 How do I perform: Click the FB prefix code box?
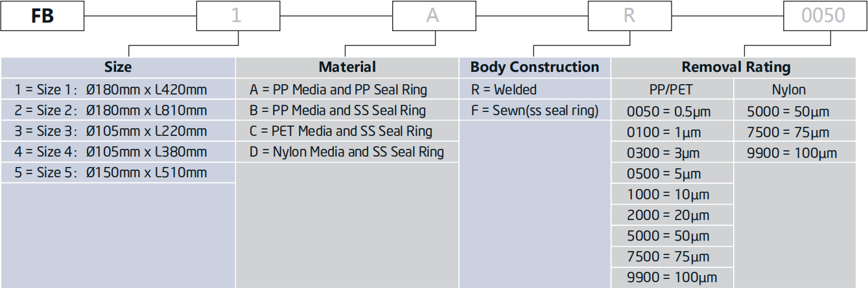(42, 16)
